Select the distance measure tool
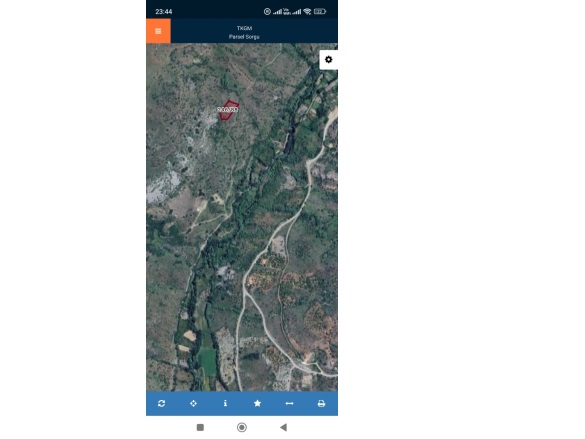585x439 pixels. pos(289,403)
